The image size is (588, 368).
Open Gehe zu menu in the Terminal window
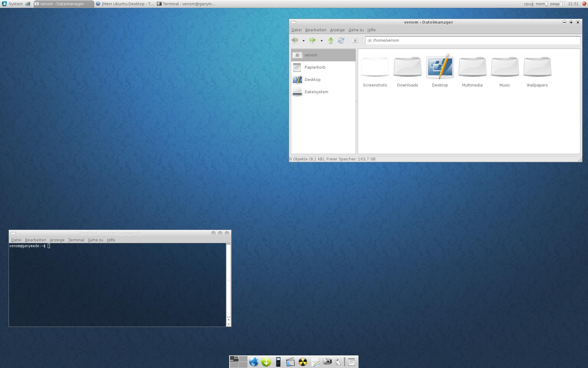click(x=95, y=240)
